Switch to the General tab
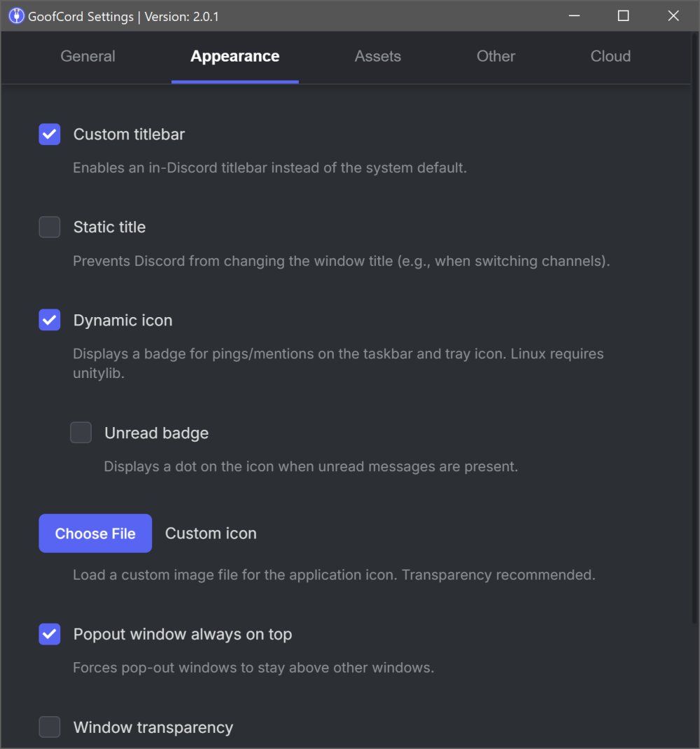The height and width of the screenshot is (749, 700). tap(88, 57)
